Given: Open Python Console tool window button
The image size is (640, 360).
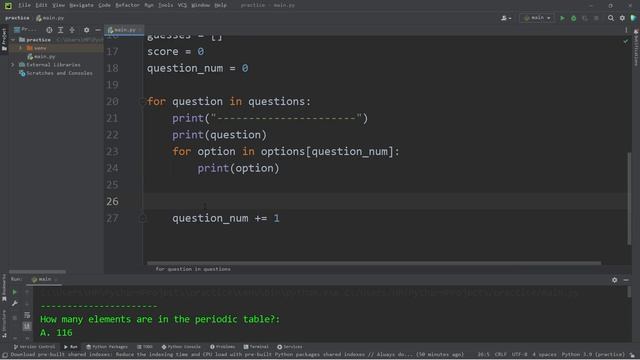Looking at the screenshot, I should click(181, 347).
